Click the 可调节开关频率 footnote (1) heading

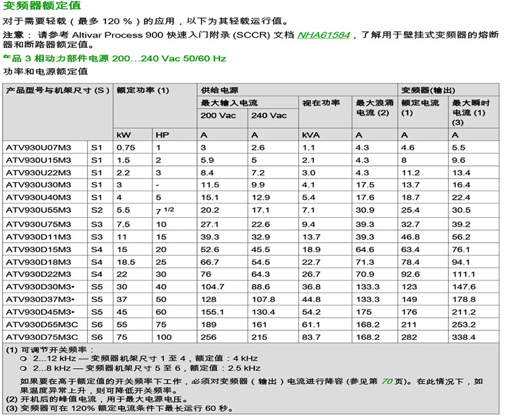50,350
